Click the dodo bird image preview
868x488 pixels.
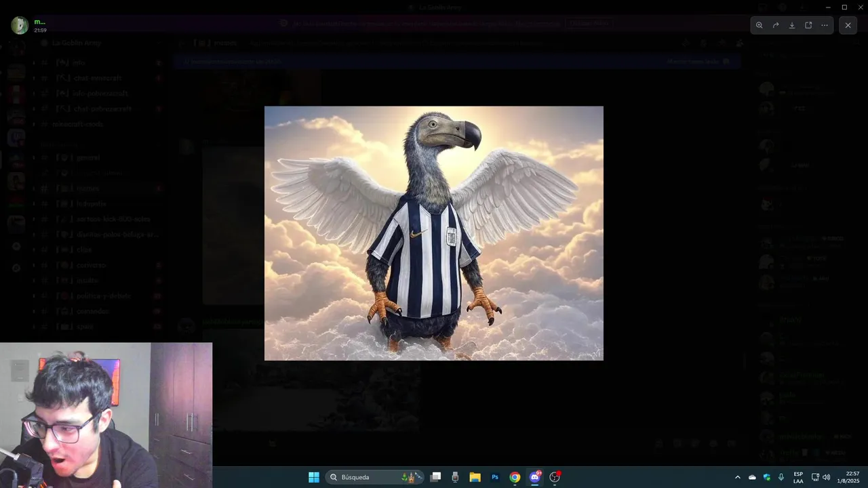click(x=434, y=233)
